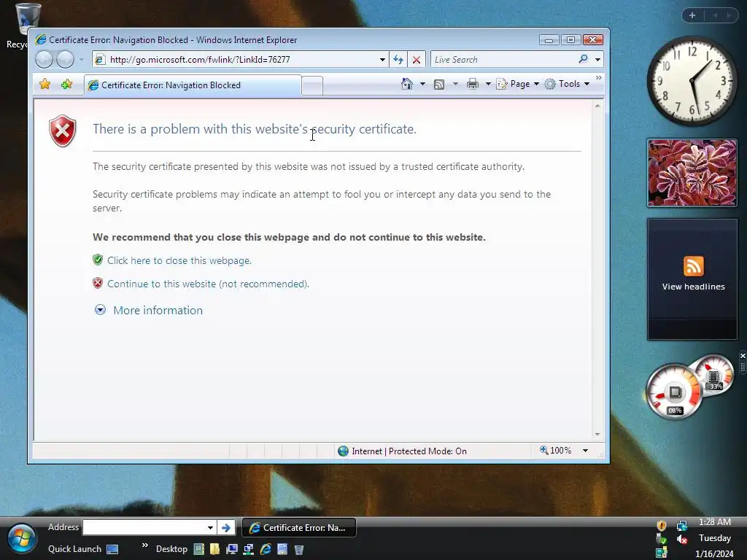Click the network connection tray icon
747x560 pixels.
682,525
